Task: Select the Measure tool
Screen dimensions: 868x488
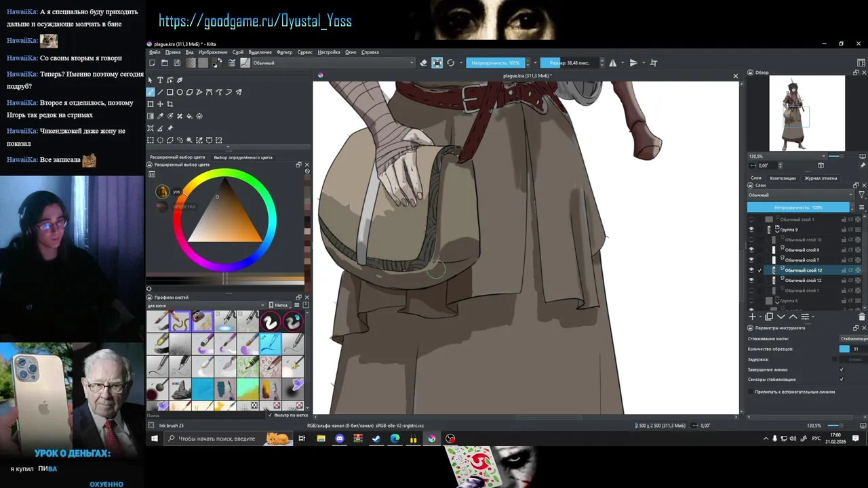Action: tap(160, 128)
